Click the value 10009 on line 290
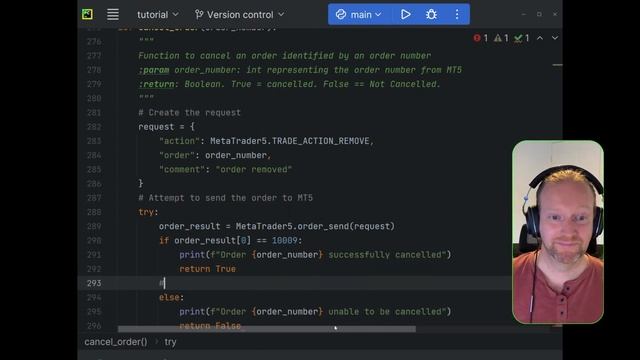This screenshot has height=360, width=640. click(284, 240)
